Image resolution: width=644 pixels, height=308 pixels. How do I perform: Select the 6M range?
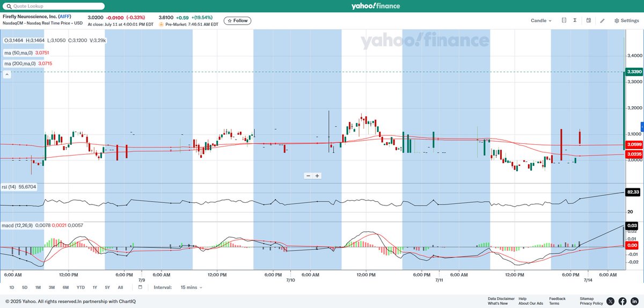[x=65, y=287]
